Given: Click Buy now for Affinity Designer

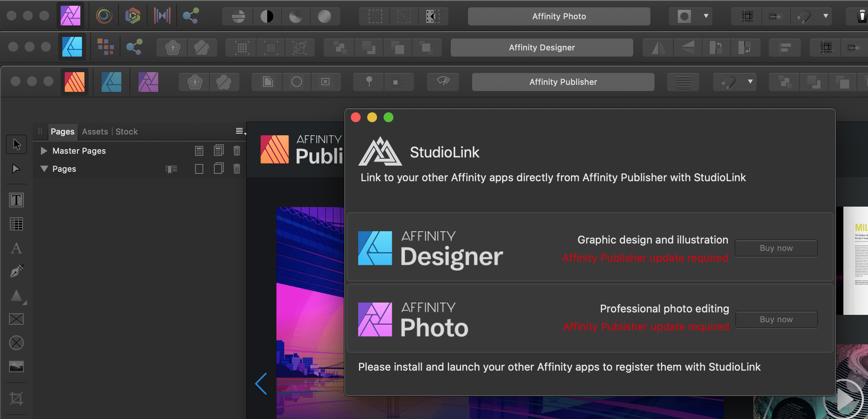Looking at the screenshot, I should [776, 248].
